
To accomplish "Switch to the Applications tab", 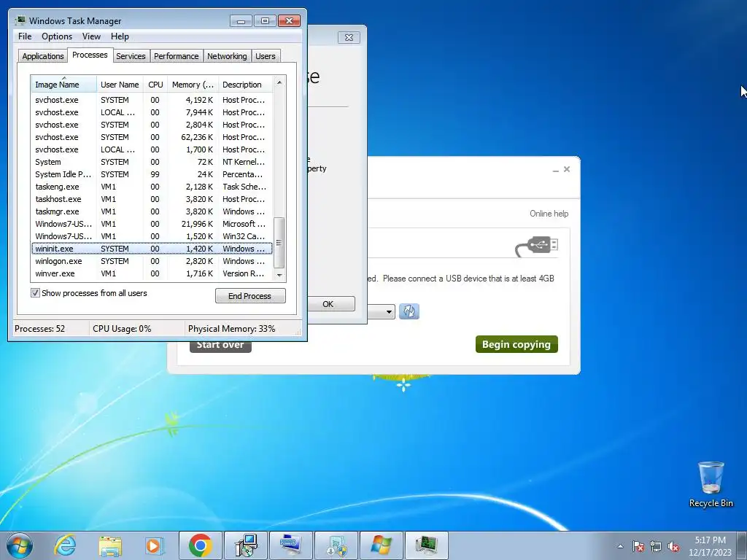I will pyautogui.click(x=43, y=56).
